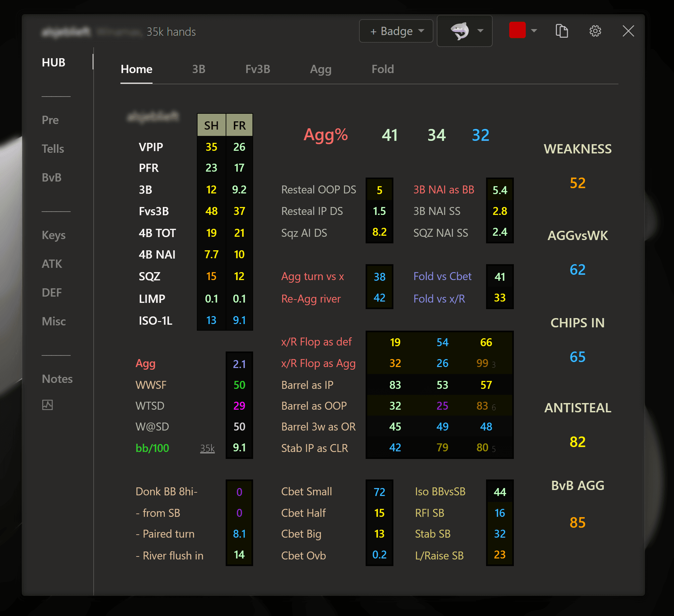This screenshot has width=674, height=616.
Task: Expand the Badge dropdown
Action: coord(396,31)
